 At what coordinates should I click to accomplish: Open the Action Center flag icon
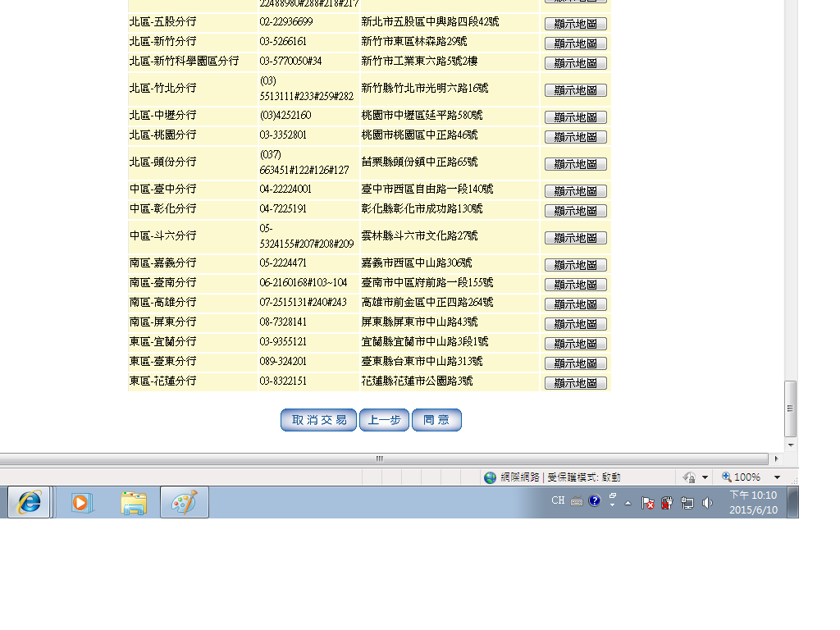(648, 503)
